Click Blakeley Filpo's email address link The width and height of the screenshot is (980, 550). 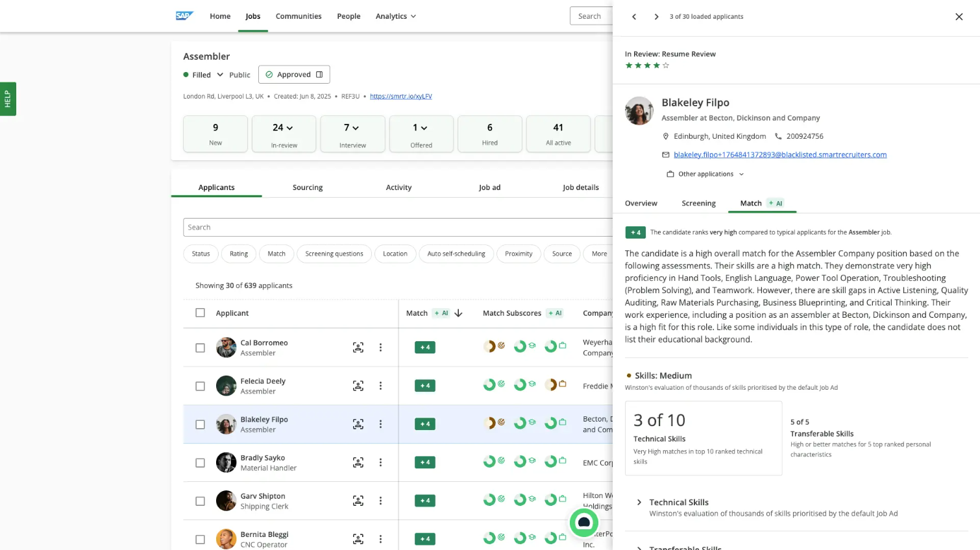[x=780, y=154]
